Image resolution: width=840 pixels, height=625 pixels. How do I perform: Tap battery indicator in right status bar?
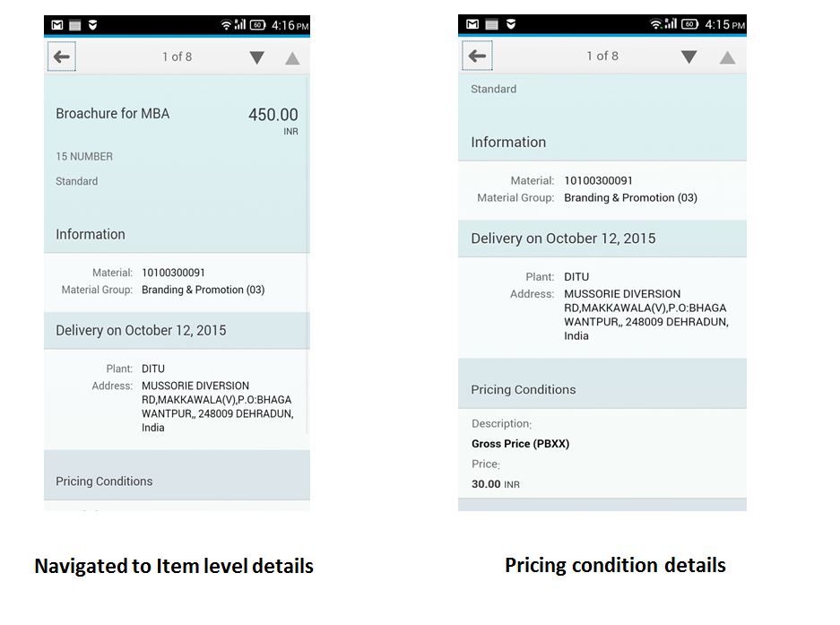tap(689, 23)
